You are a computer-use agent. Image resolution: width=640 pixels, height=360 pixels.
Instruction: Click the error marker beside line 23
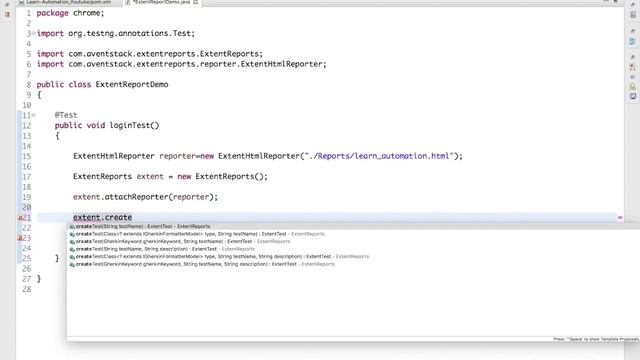pyautogui.click(x=20, y=238)
